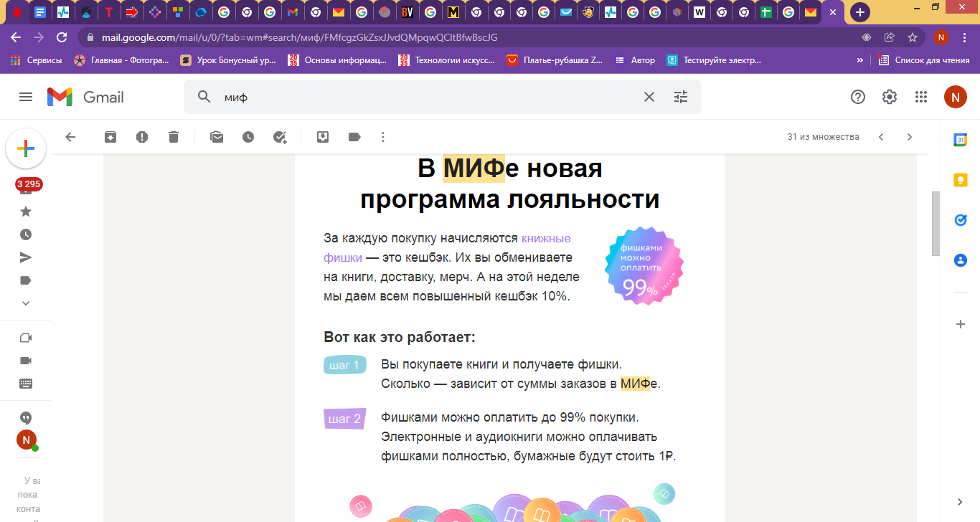Open Gmail support help icon

pos(858,97)
